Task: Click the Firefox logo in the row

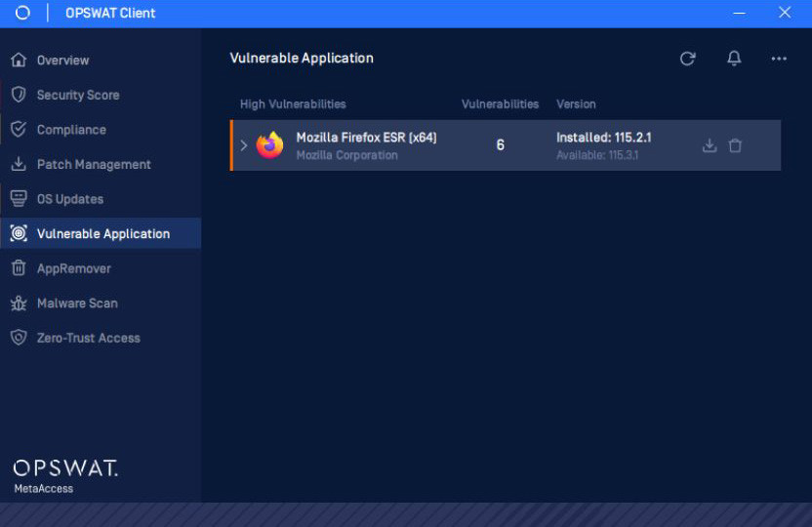Action: click(x=269, y=145)
